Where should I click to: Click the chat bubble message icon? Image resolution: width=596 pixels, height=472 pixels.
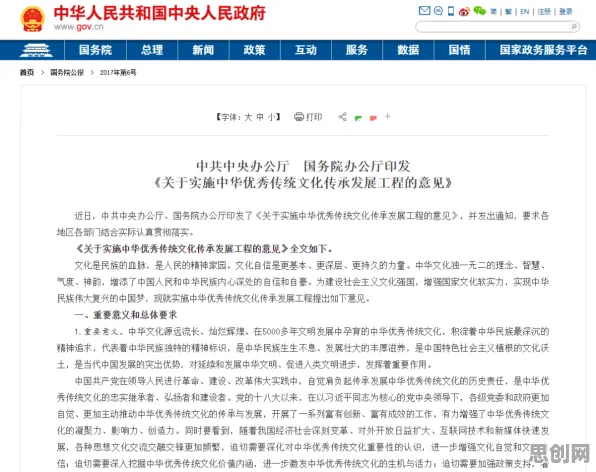[438, 11]
